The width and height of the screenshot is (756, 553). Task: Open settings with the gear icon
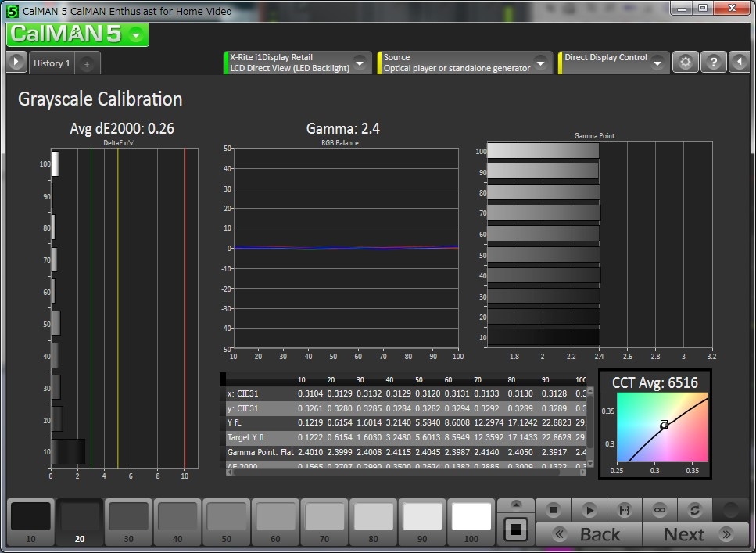(x=686, y=63)
